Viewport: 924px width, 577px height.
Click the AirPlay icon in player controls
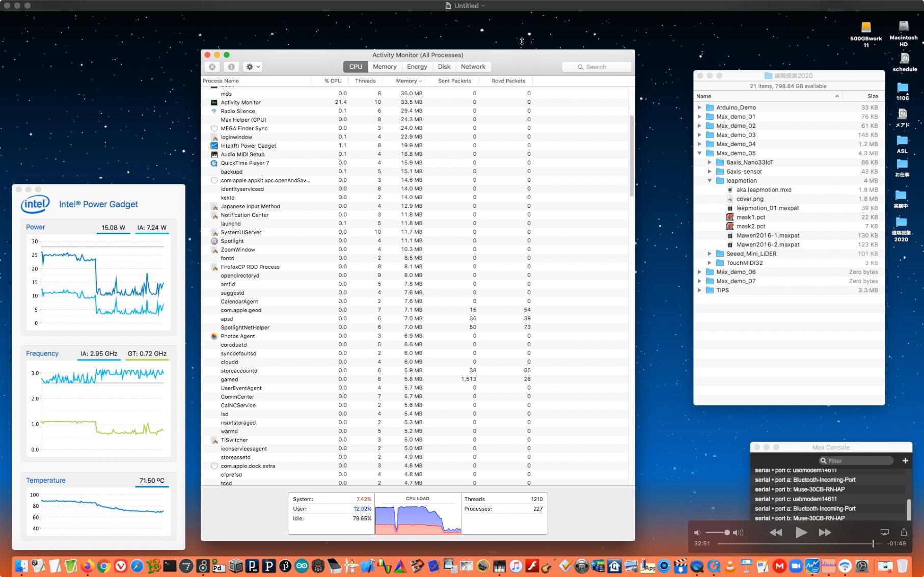885,532
